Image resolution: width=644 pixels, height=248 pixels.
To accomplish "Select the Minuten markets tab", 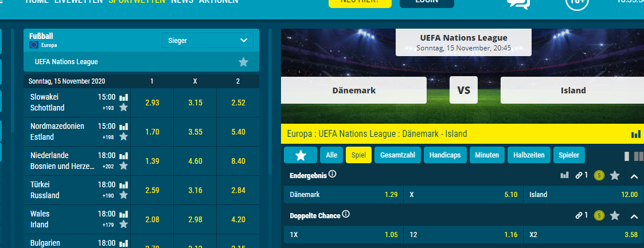I will [x=487, y=155].
